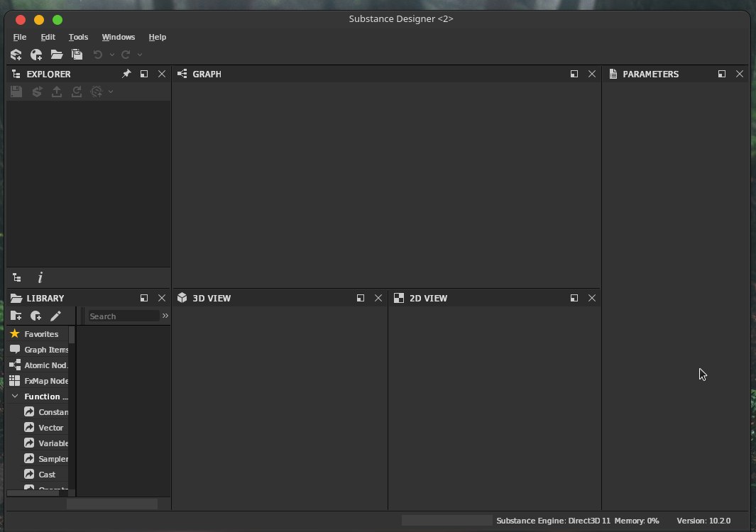Click the undo arrow icon
The image size is (756, 532).
98,55
